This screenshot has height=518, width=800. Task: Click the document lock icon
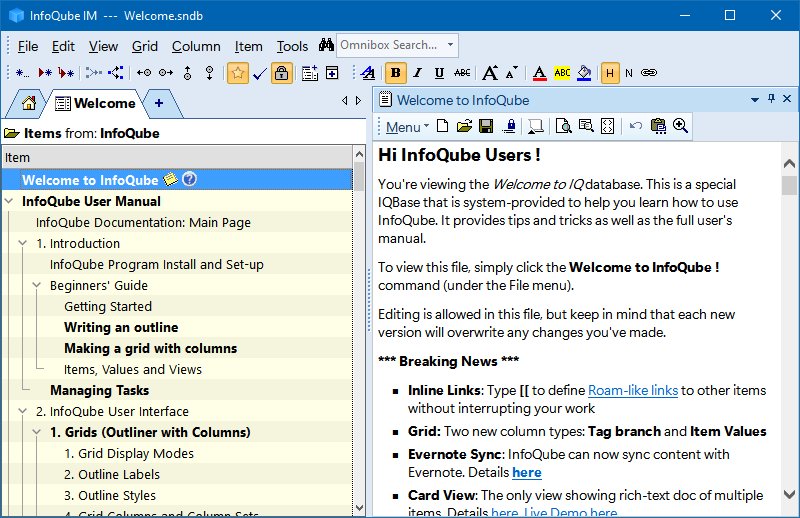pos(509,126)
